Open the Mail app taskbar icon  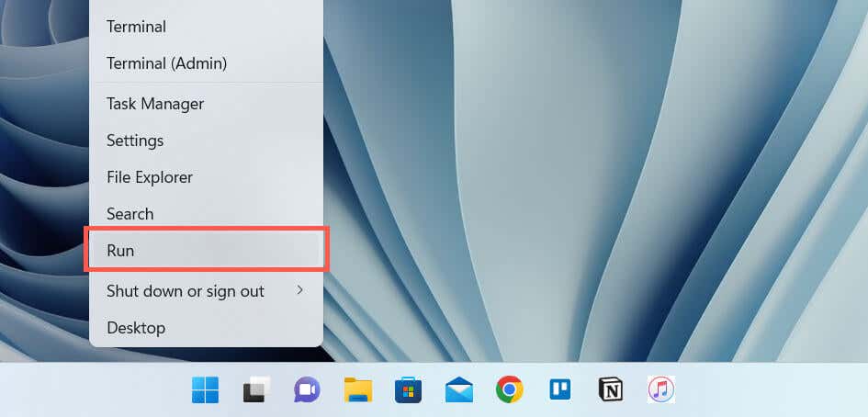pyautogui.click(x=458, y=389)
